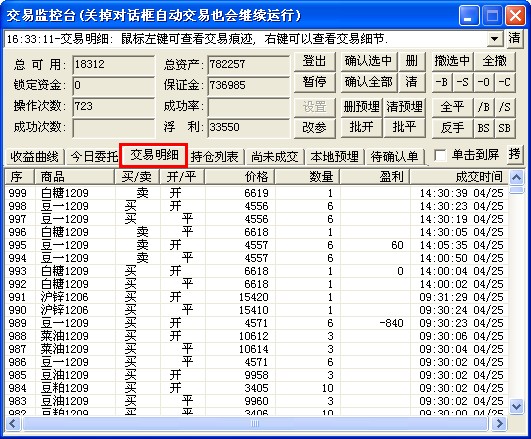The height and width of the screenshot is (439, 531).
Task: Click the 清 clear log button
Action: coord(514,38)
